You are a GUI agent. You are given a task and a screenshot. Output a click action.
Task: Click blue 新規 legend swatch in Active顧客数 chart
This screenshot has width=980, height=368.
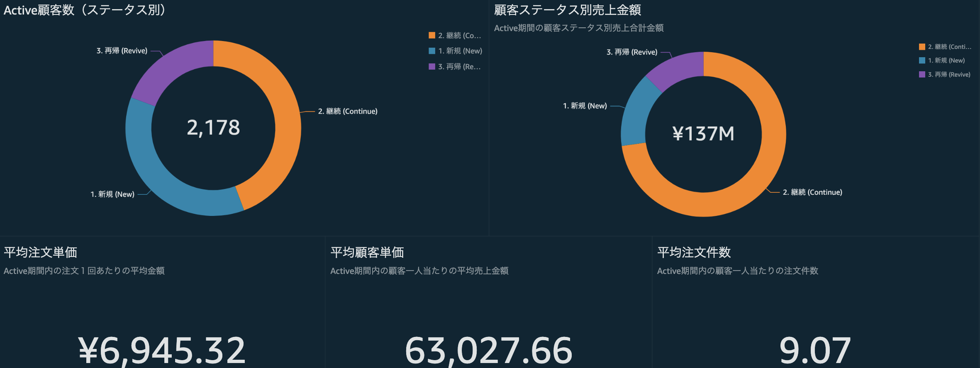(432, 51)
